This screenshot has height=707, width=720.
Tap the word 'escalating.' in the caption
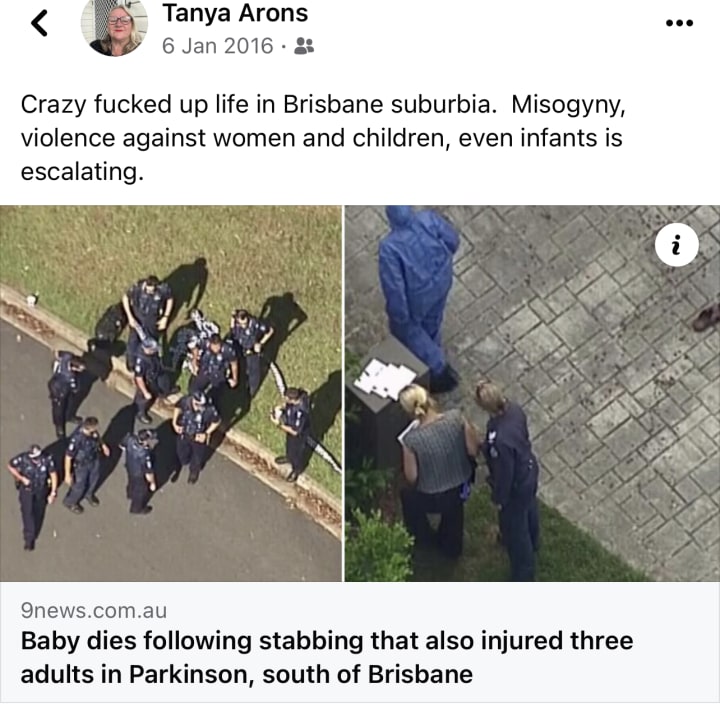pyautogui.click(x=82, y=172)
